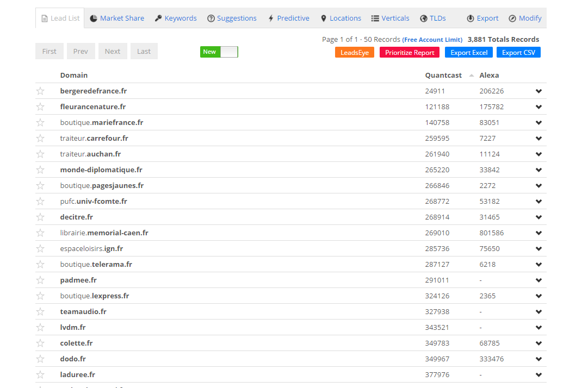Expand the traiteur.carrefour.fr row chevron

(x=539, y=138)
